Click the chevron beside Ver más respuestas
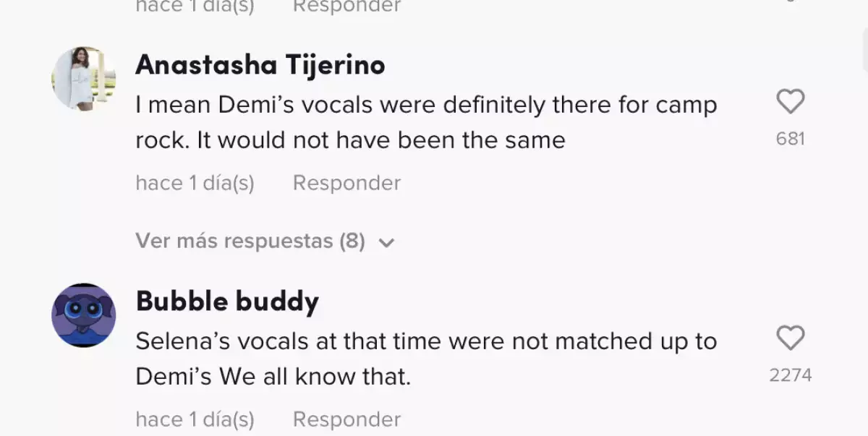 387,242
